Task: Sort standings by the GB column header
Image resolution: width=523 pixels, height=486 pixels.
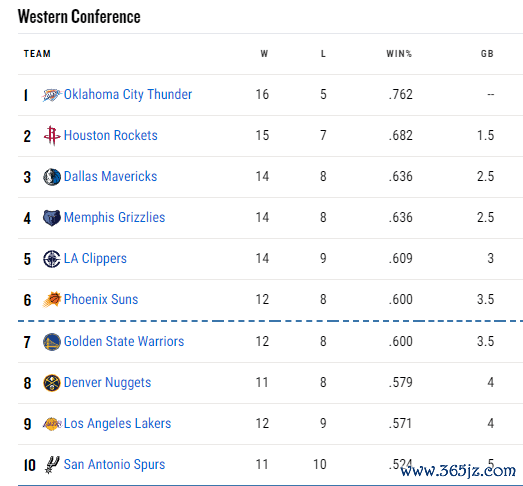Action: [487, 54]
